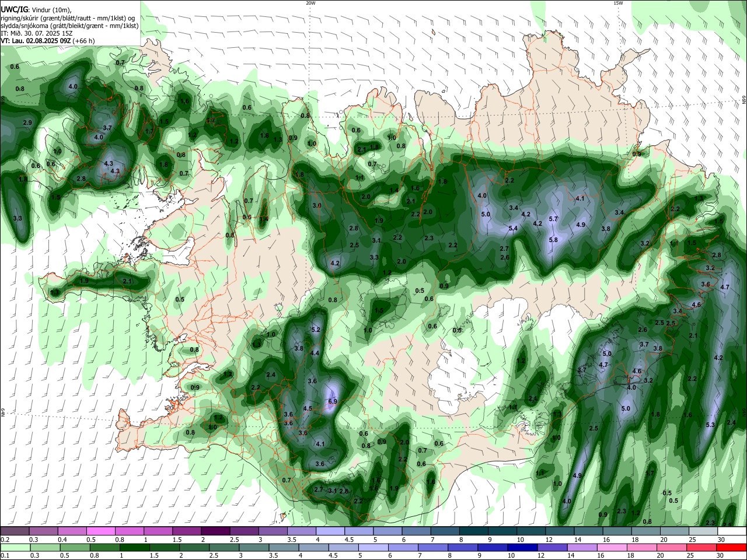The height and width of the screenshot is (560, 747).
Task: Click the 2.9 precipitation value on the map
Action: (27, 123)
